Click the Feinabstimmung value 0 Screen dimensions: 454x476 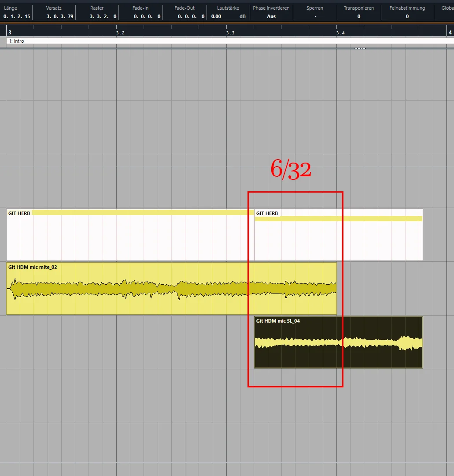pyautogui.click(x=407, y=16)
